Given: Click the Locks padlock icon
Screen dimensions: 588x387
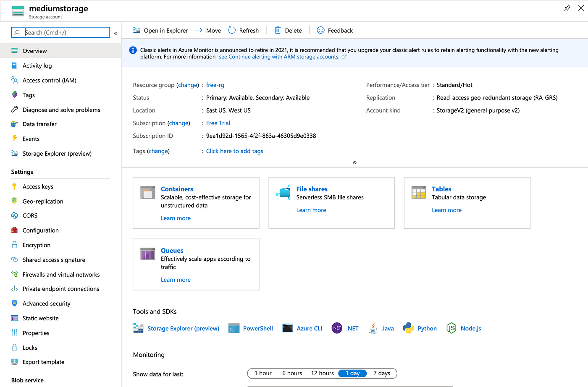Looking at the screenshot, I should (x=15, y=348).
